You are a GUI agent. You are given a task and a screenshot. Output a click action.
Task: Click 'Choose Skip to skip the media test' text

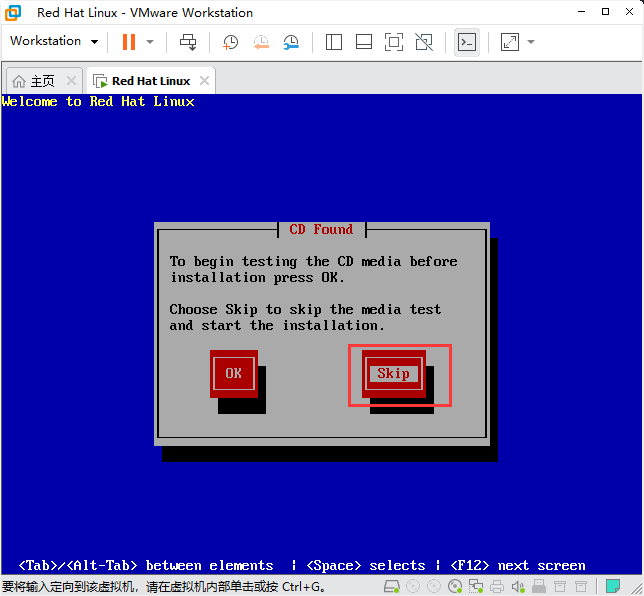point(305,309)
